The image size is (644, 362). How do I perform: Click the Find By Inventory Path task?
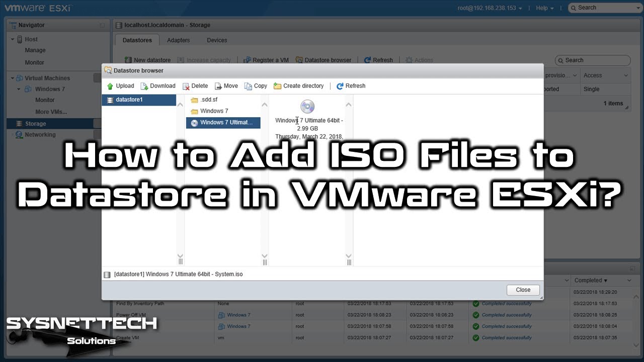tap(140, 304)
